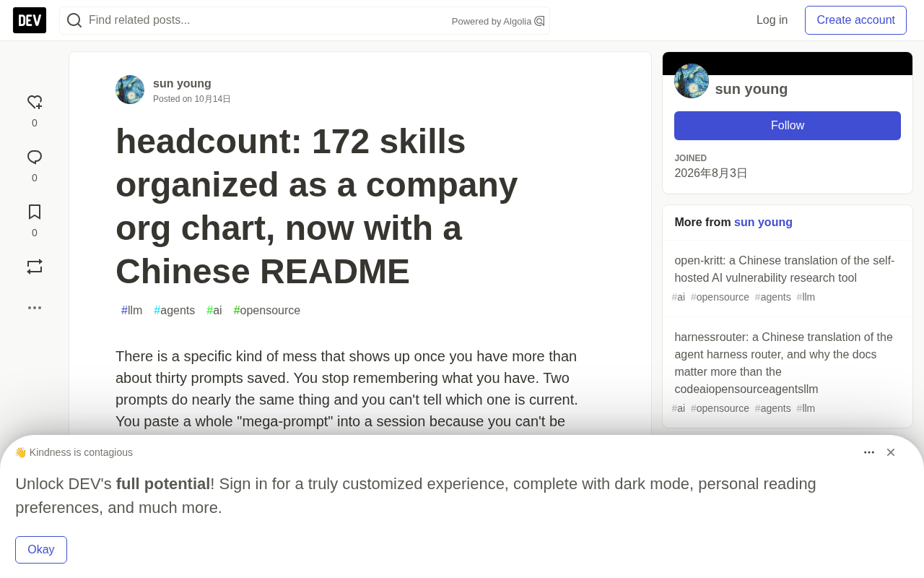
Task: Click the search magnifier icon
Action: click(x=74, y=20)
